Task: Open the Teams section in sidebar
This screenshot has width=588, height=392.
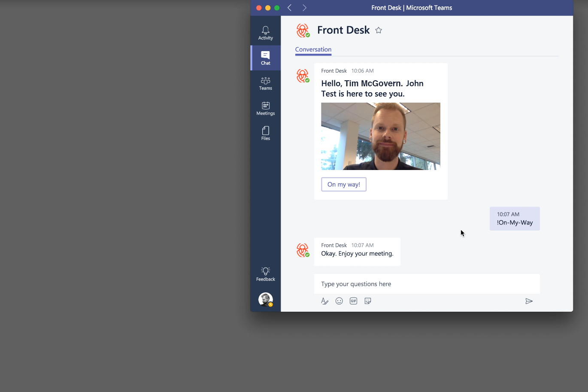Action: 265,83
